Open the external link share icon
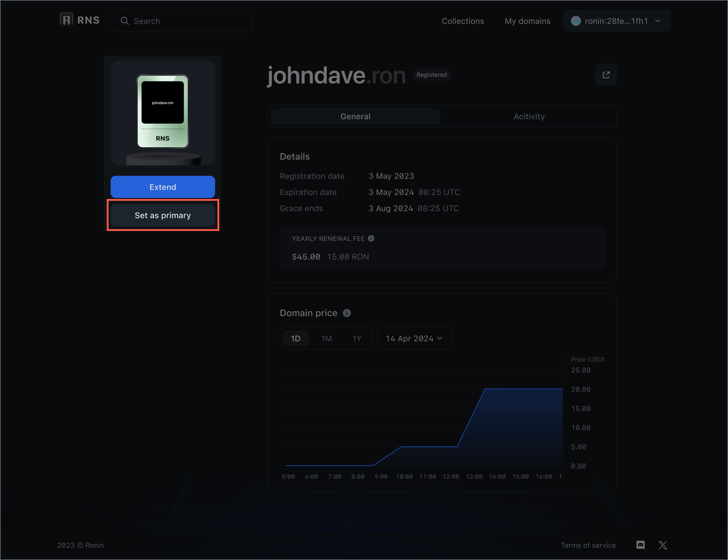The width and height of the screenshot is (728, 560). (x=606, y=75)
